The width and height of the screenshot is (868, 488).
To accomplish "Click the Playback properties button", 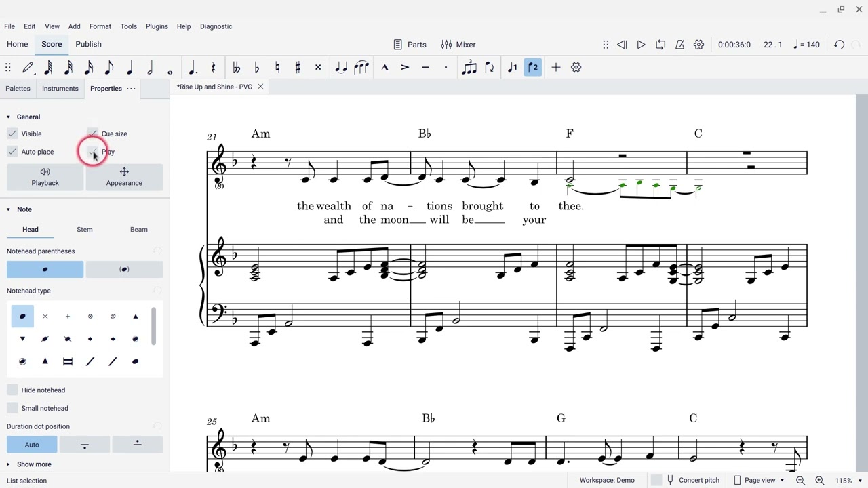I will point(45,177).
